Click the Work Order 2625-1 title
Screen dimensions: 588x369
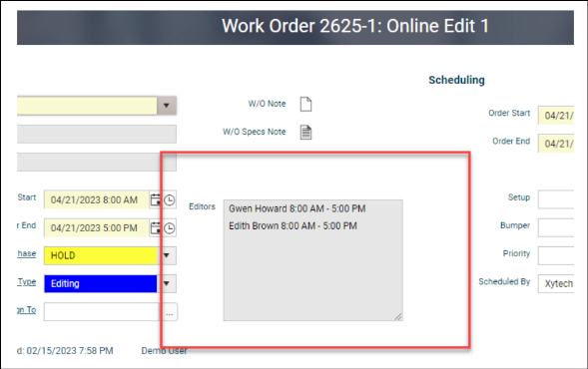tap(355, 26)
